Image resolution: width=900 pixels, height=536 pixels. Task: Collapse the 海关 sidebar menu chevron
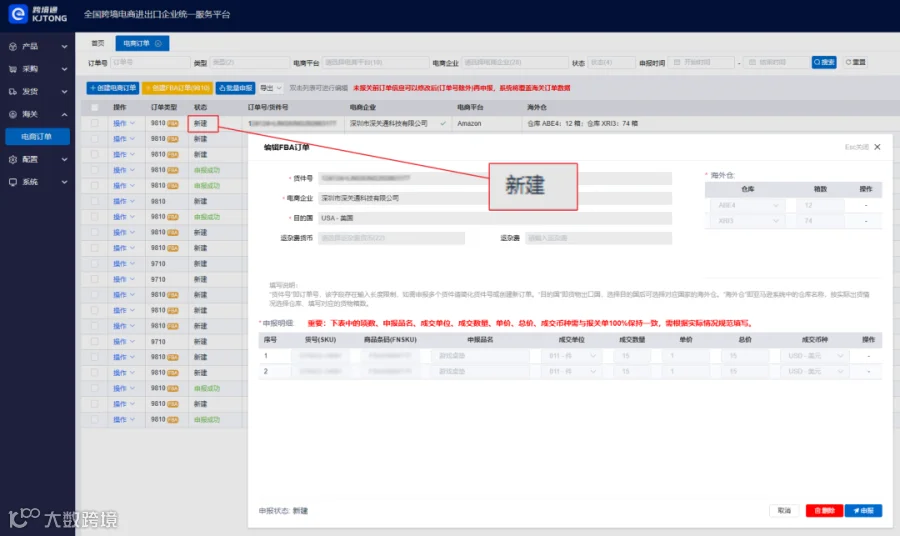(x=64, y=114)
